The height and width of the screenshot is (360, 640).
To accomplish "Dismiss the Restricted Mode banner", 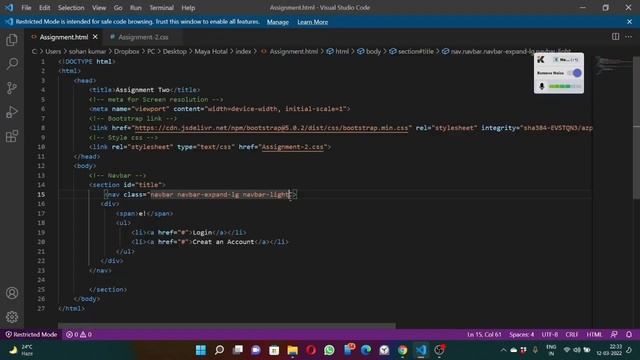I will tap(629, 22).
